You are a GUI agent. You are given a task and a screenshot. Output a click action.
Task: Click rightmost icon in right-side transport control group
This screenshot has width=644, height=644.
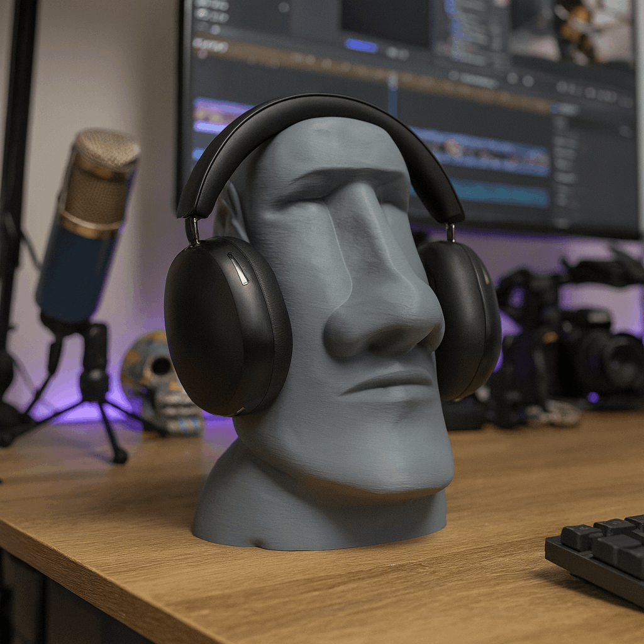pos(626,101)
